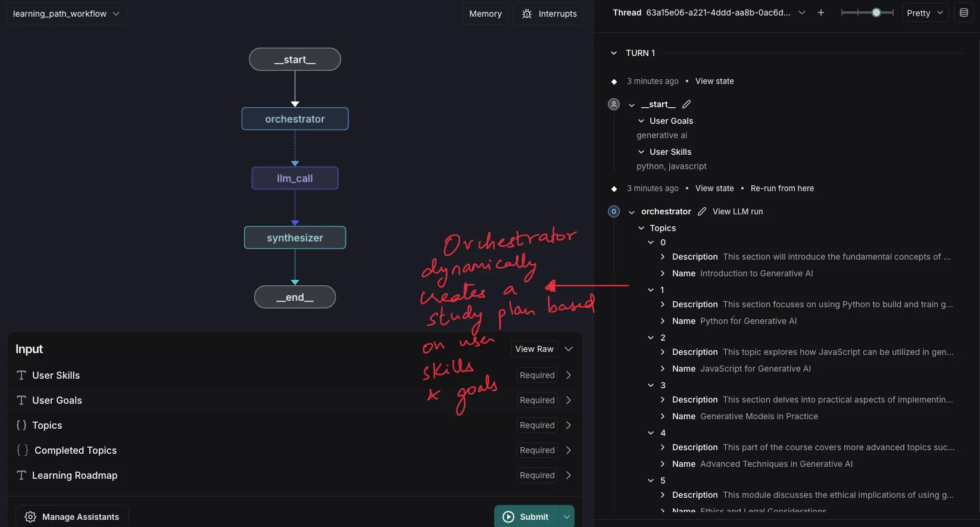
Task: Submit the workflow input
Action: pyautogui.click(x=526, y=516)
